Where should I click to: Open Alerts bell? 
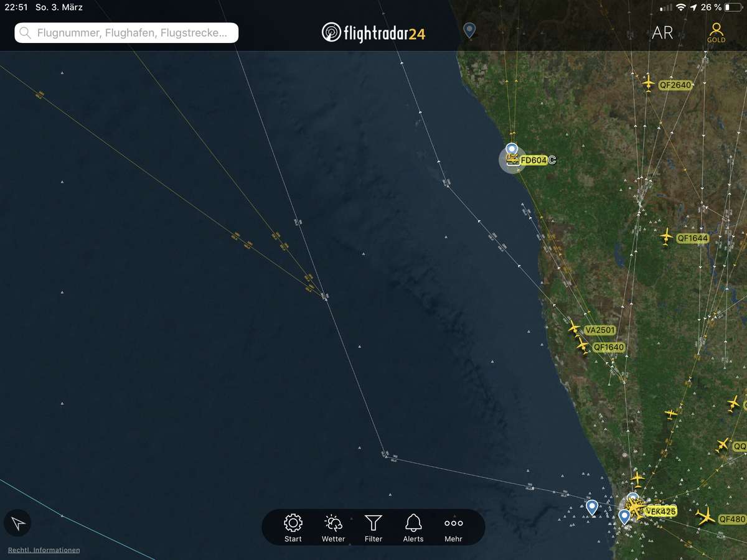(413, 528)
